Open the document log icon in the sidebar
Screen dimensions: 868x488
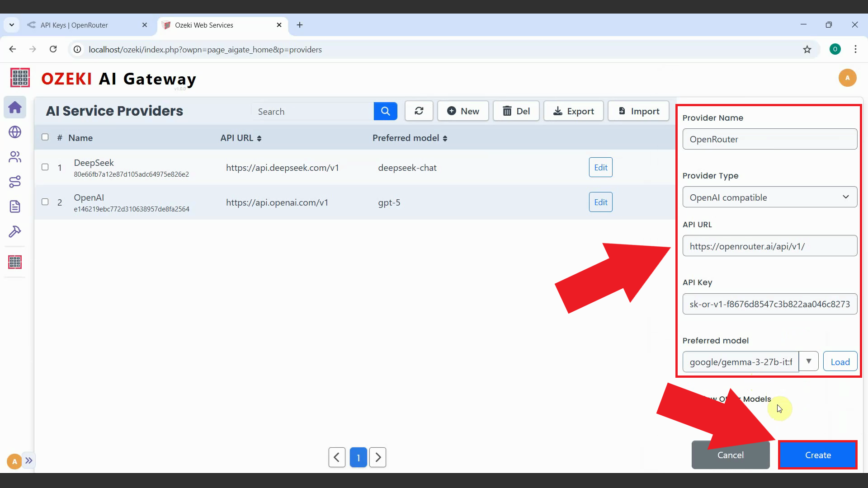(15, 206)
